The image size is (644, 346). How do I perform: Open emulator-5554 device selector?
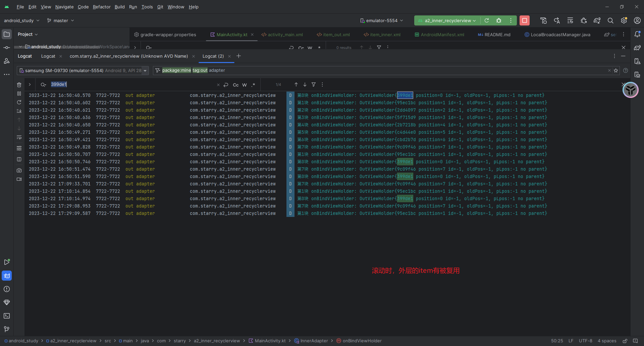pos(381,20)
